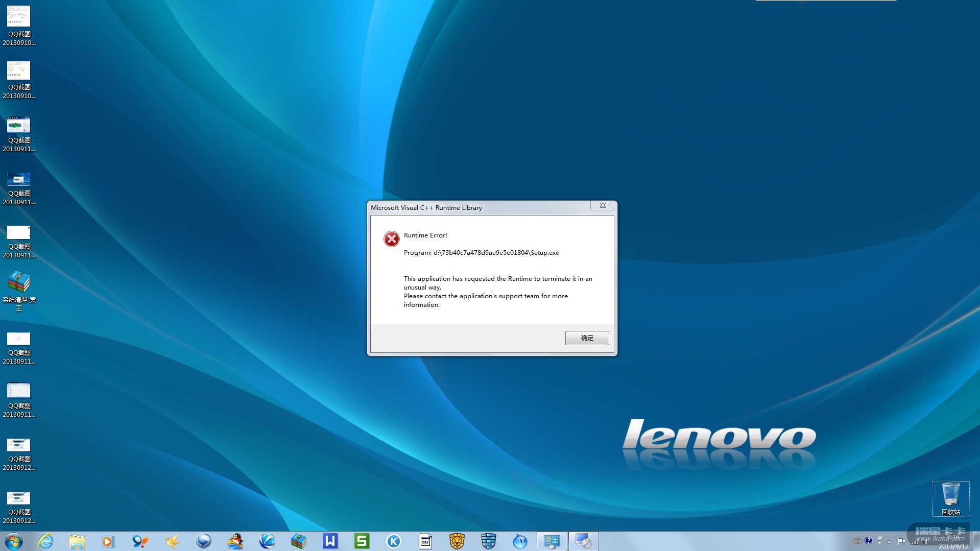This screenshot has height=551, width=980.
Task: Click the blue globe browser taskbar icon
Action: pos(267,541)
